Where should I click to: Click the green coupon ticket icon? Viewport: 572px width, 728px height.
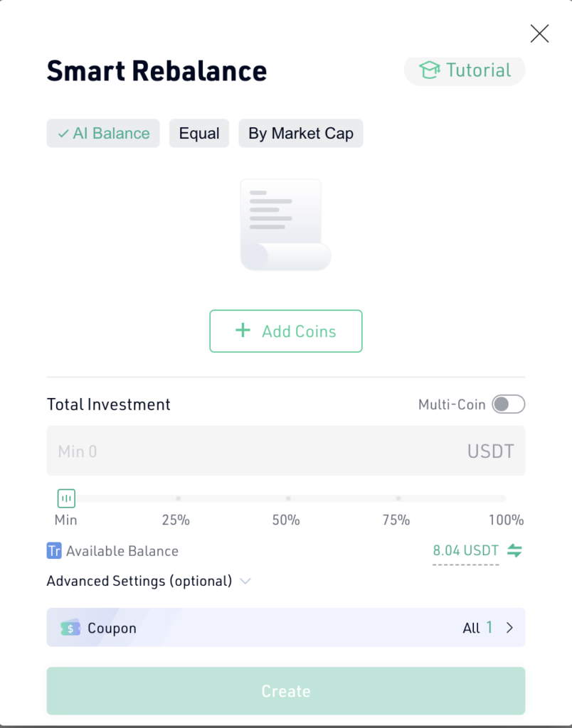[70, 628]
